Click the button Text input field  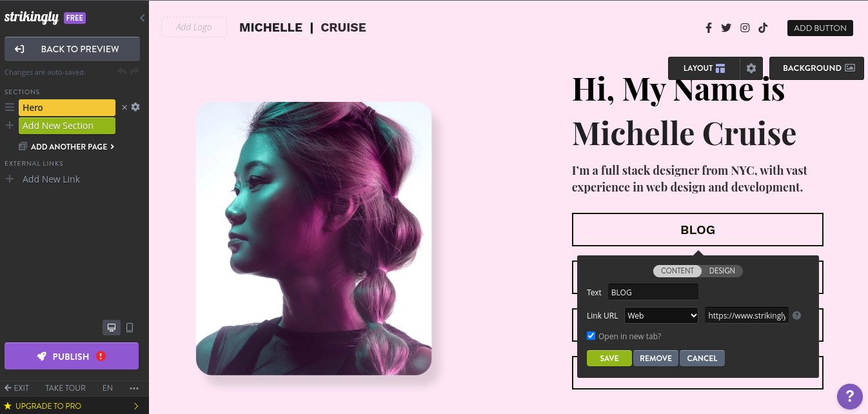653,292
